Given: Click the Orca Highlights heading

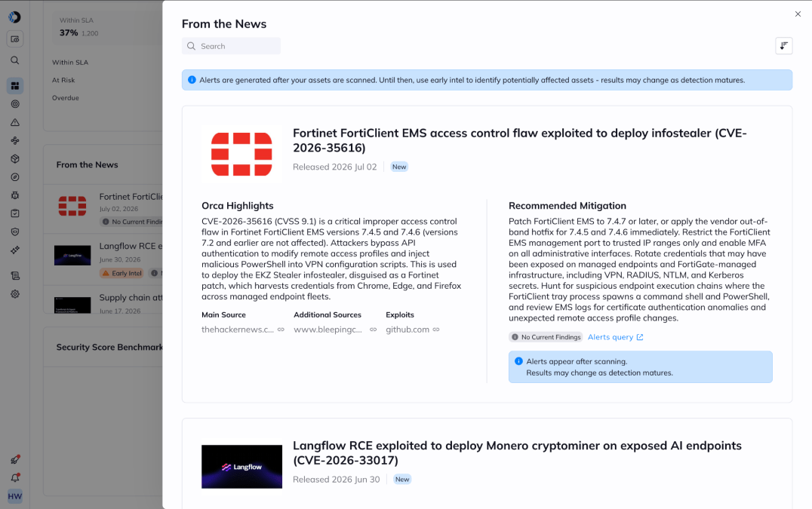Looking at the screenshot, I should [x=237, y=205].
